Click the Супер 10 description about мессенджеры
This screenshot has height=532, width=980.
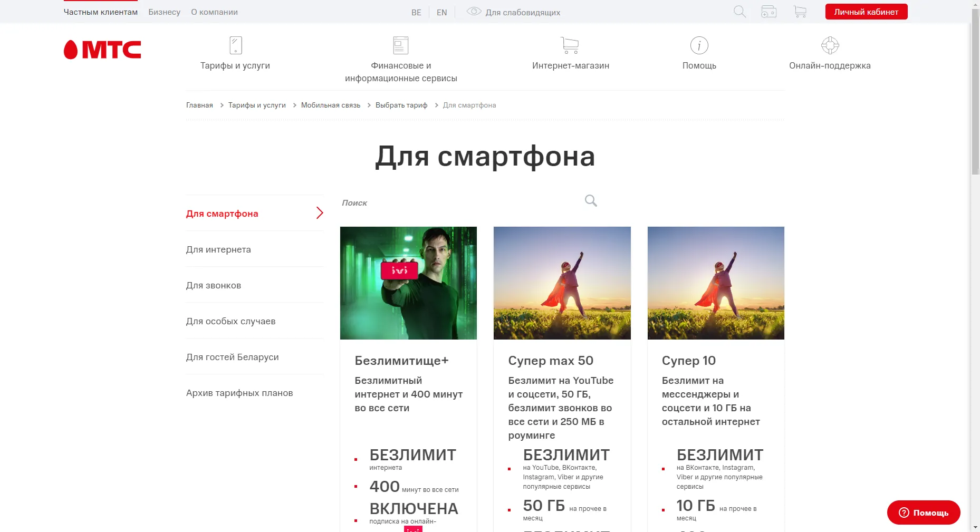click(x=711, y=401)
